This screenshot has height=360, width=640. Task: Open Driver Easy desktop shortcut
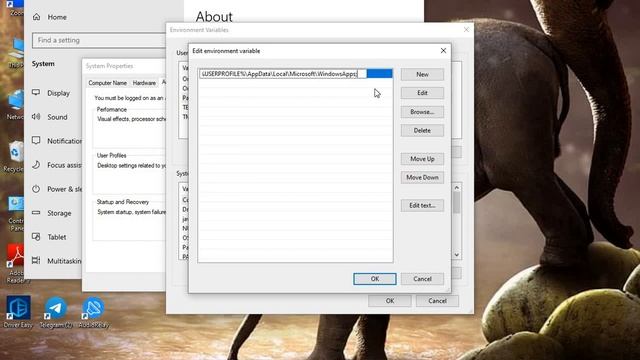point(18,312)
